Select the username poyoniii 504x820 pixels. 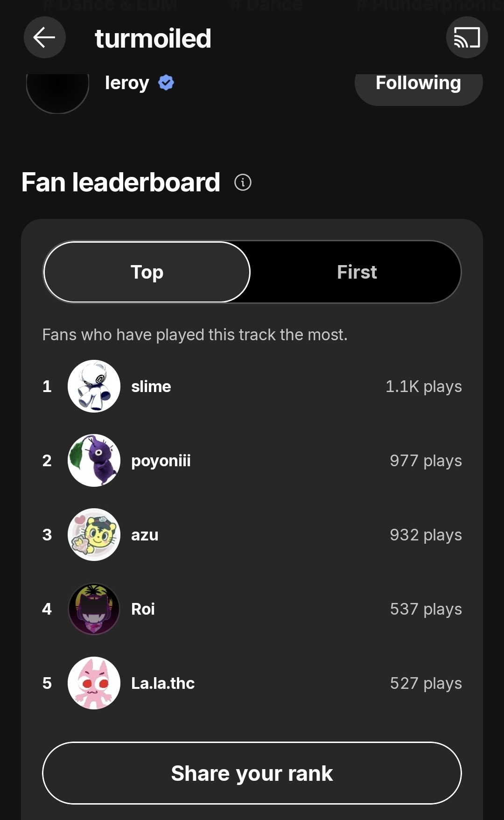pos(161,461)
